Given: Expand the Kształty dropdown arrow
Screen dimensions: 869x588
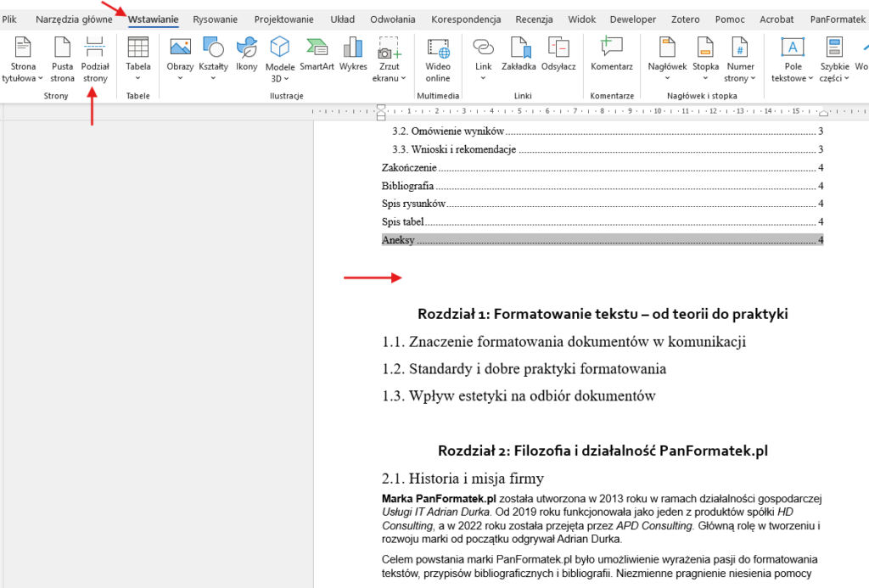Looking at the screenshot, I should (213, 78).
